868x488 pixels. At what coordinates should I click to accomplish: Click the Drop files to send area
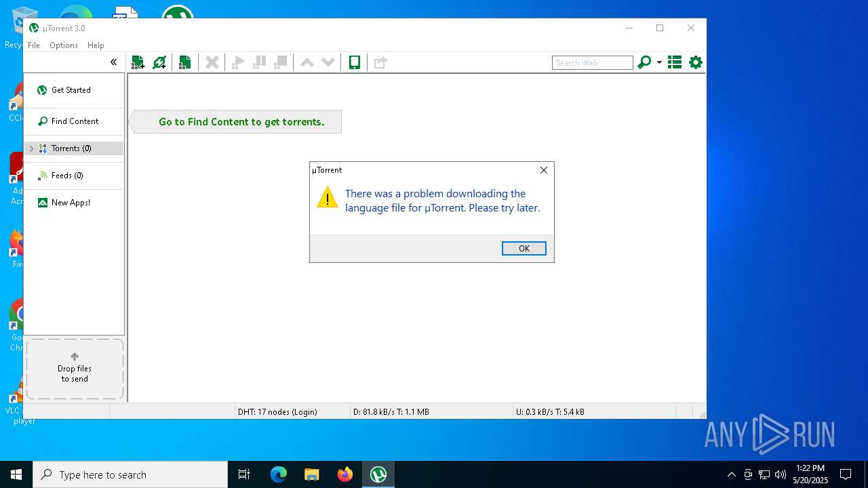tap(75, 369)
